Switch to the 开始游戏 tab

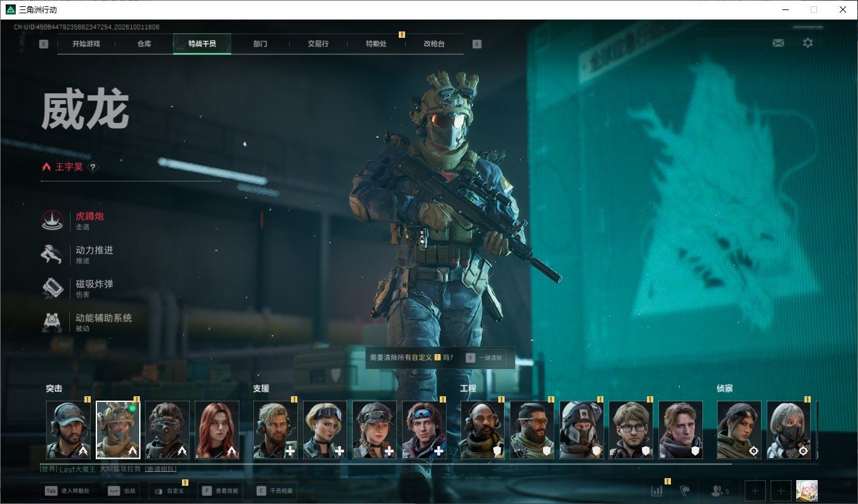point(86,44)
